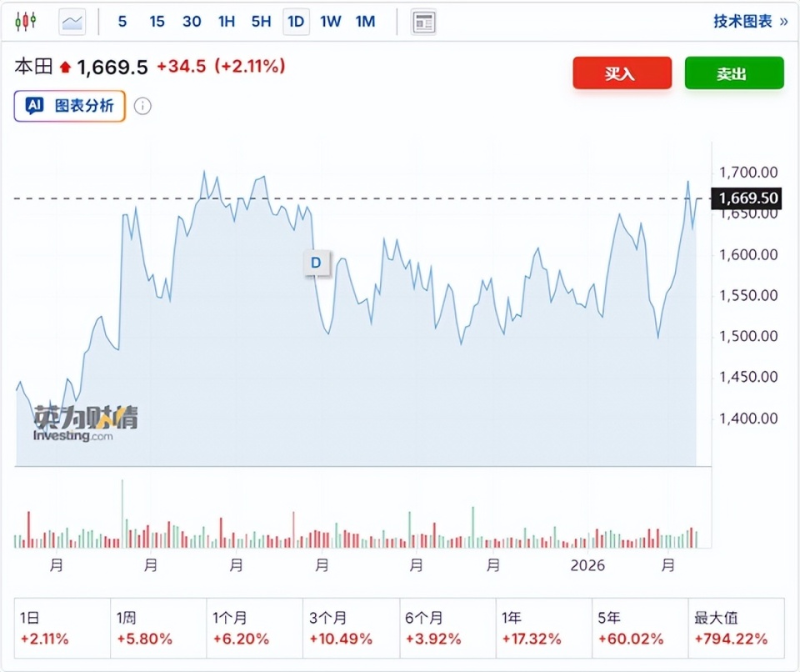The image size is (800, 672).
Task: Select the 1D interval
Action: pos(296,22)
